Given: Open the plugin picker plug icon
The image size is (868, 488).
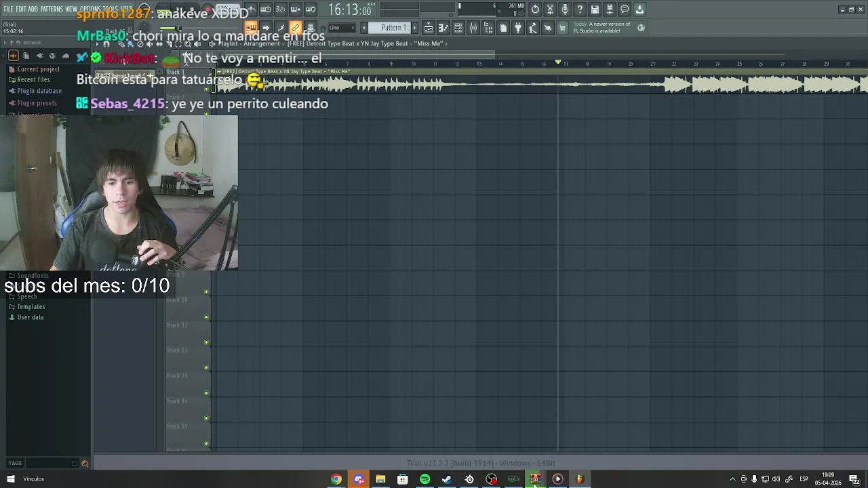Looking at the screenshot, I should 518,28.
